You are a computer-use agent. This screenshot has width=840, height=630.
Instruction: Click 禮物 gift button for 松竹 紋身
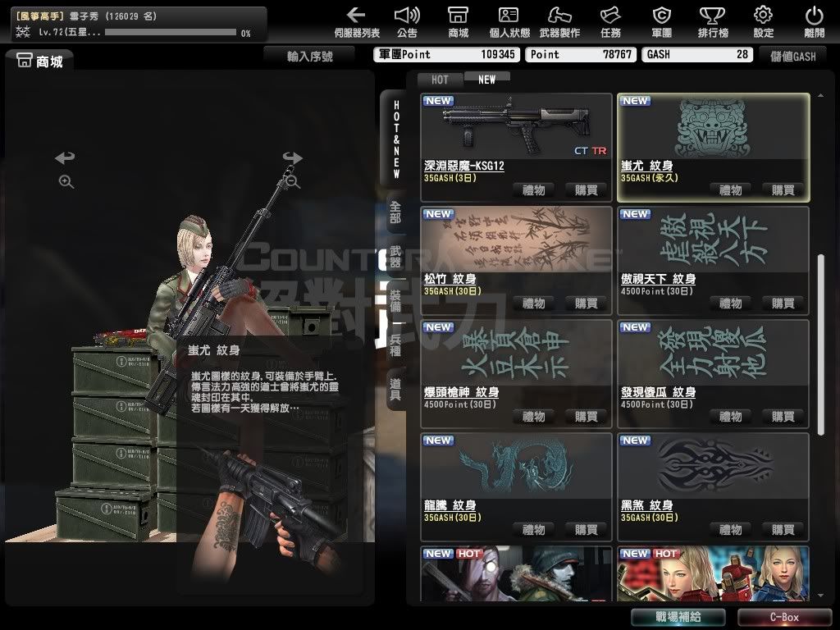pos(533,304)
